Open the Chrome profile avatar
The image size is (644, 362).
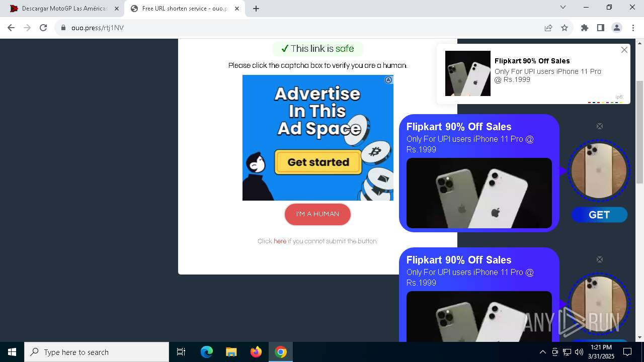pos(617,28)
